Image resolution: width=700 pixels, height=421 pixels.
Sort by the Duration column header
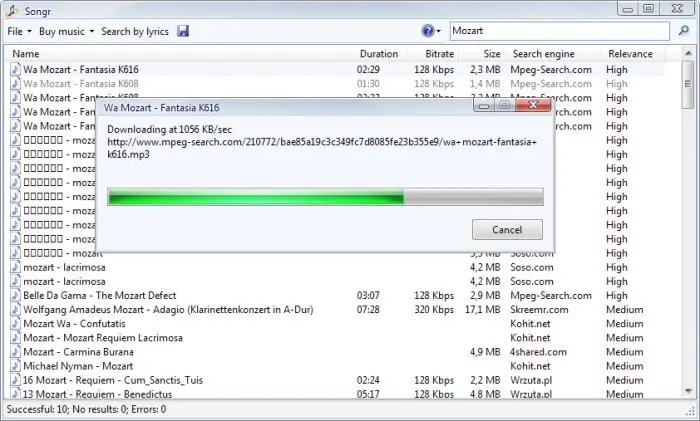(379, 54)
